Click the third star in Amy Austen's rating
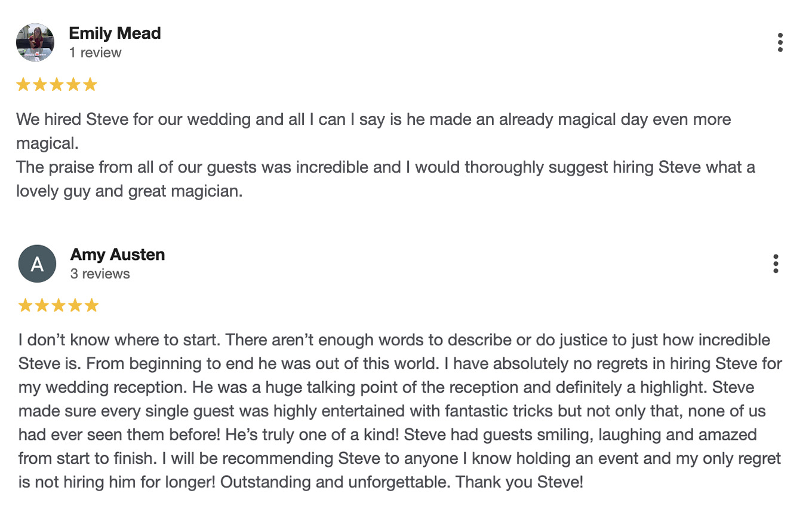 point(59,305)
